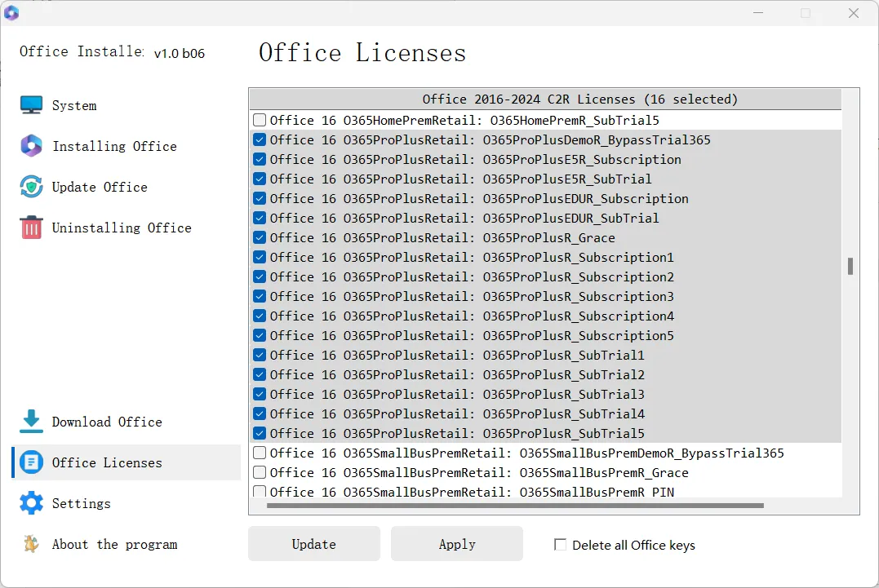Viewport: 879px width, 588px height.
Task: Uncheck O365ProPlusR_Subscription4 checkbox
Action: point(260,316)
